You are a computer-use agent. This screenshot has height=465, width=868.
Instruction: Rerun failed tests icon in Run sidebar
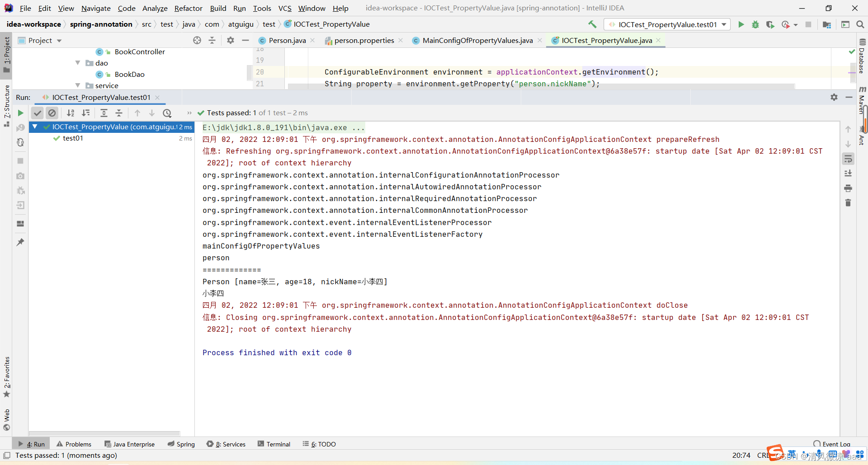pyautogui.click(x=20, y=128)
